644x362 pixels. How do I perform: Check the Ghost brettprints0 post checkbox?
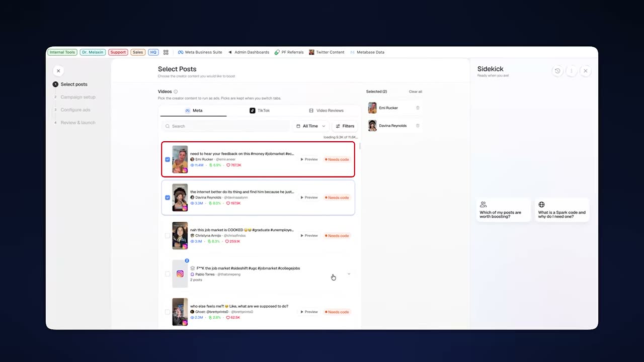click(x=168, y=312)
